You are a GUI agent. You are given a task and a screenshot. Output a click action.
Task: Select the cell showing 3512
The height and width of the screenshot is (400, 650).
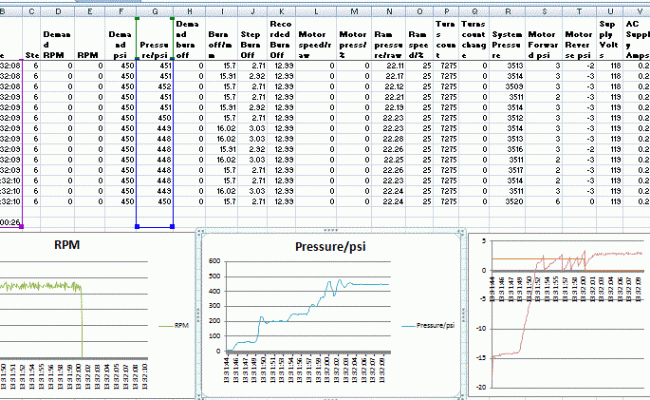pyautogui.click(x=507, y=118)
